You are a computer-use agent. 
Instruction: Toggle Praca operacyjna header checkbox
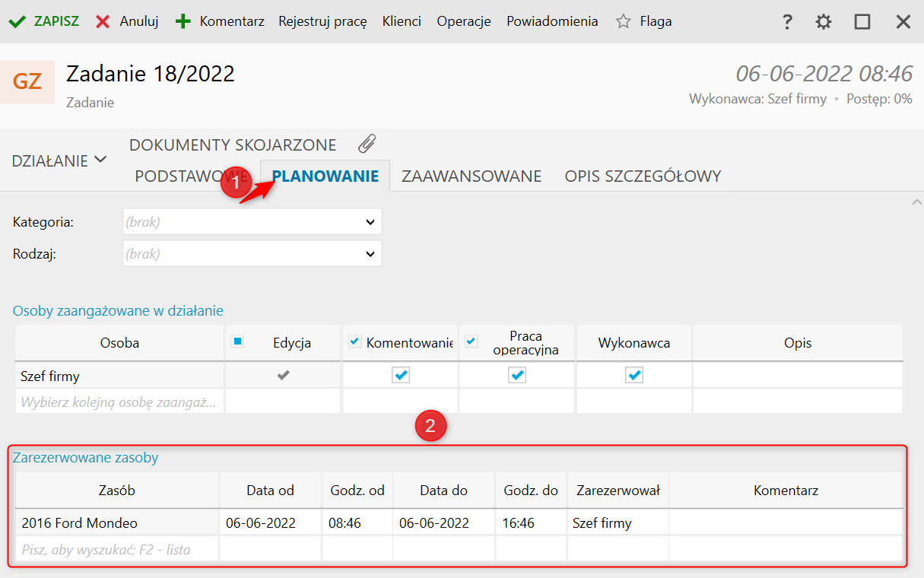click(x=471, y=342)
